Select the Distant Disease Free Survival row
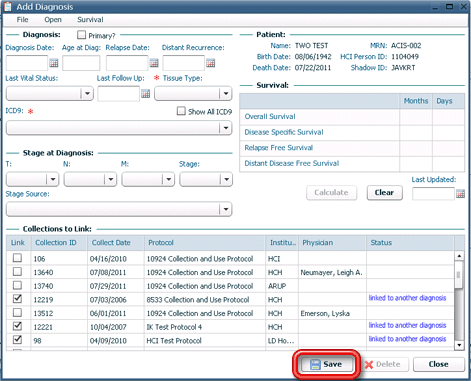Image resolution: width=471 pixels, height=381 pixels. click(x=352, y=164)
